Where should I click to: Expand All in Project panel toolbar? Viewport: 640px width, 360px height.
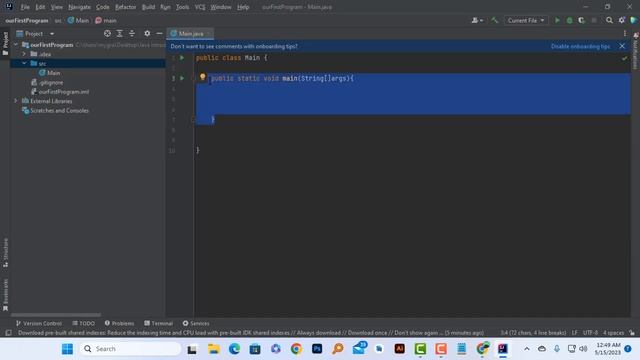[x=120, y=33]
